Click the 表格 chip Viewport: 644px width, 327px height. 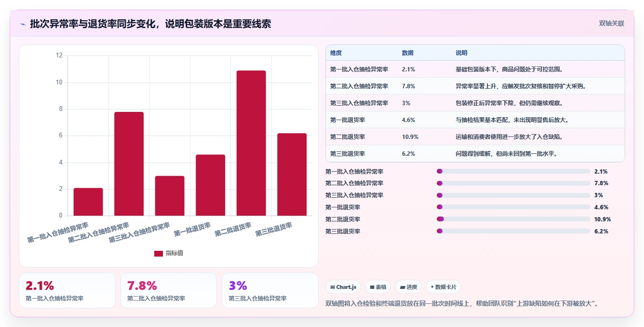[x=378, y=287]
